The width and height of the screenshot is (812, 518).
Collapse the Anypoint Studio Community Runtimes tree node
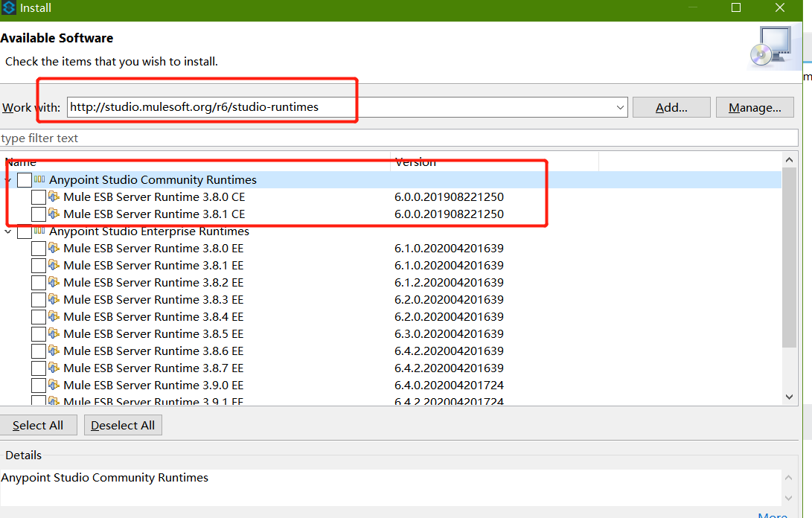pos(7,180)
